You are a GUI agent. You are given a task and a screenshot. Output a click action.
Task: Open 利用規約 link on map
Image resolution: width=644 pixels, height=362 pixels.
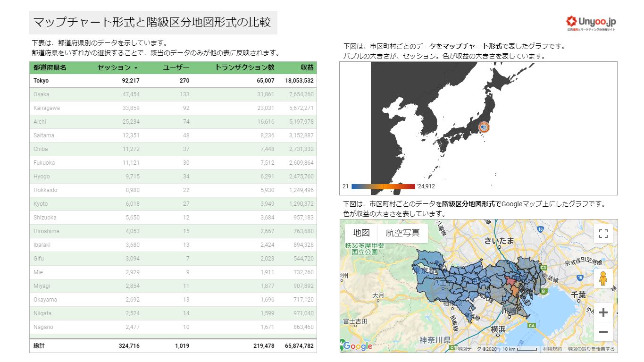pyautogui.click(x=552, y=349)
